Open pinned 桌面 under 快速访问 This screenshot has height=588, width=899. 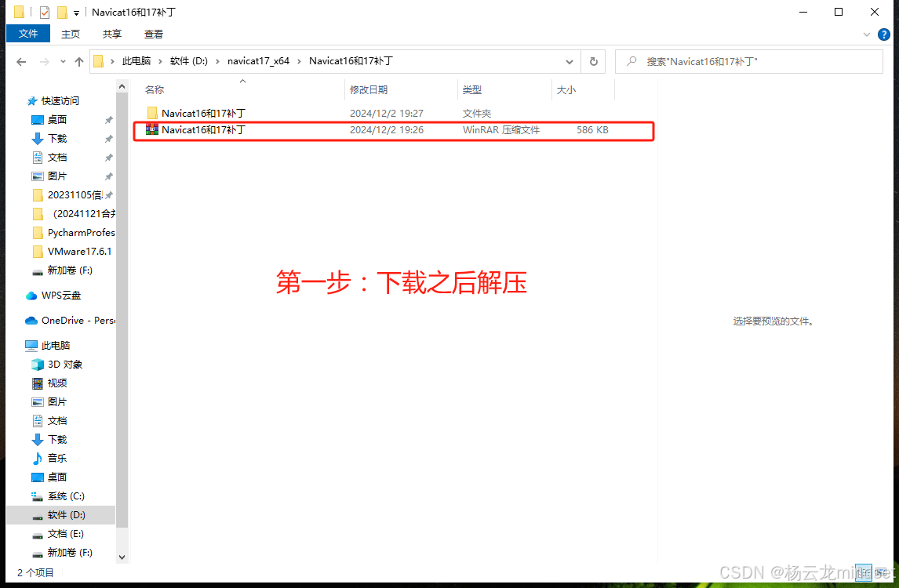[x=56, y=120]
